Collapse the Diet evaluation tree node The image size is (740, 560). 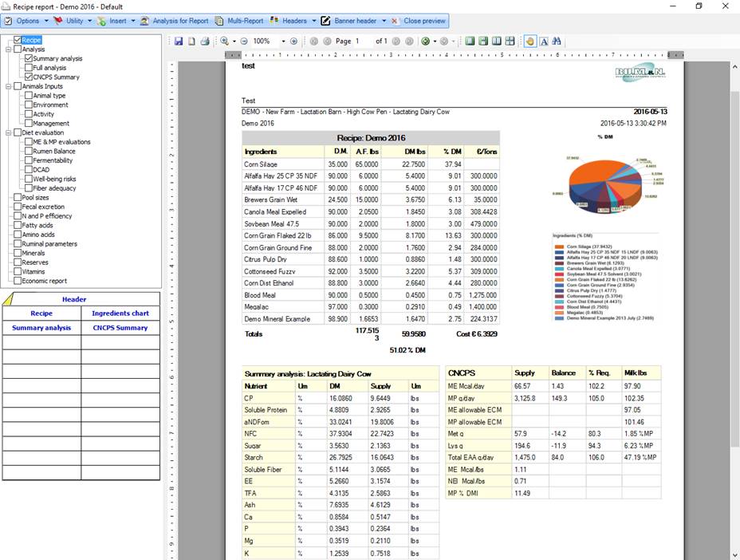click(9, 132)
